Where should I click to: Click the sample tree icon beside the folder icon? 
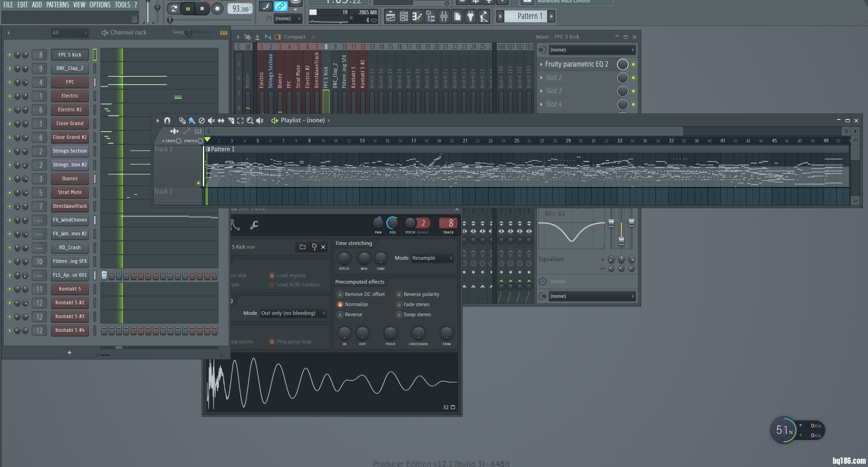tap(314, 247)
